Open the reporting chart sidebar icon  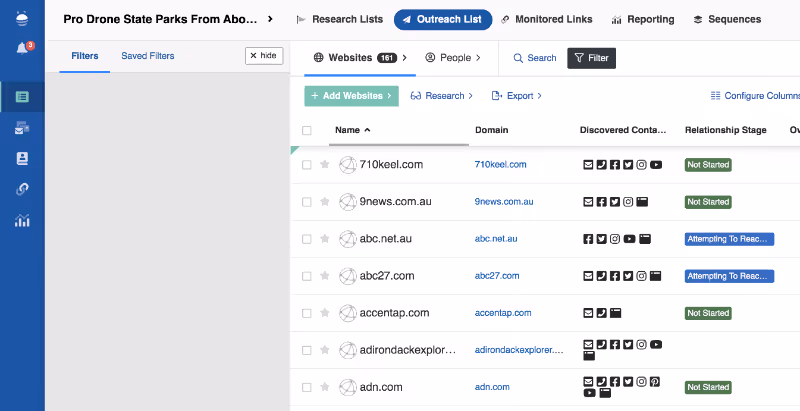pos(22,220)
